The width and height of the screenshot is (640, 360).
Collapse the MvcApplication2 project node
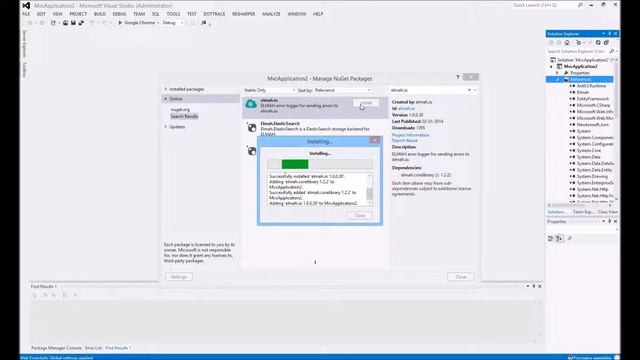click(551, 67)
